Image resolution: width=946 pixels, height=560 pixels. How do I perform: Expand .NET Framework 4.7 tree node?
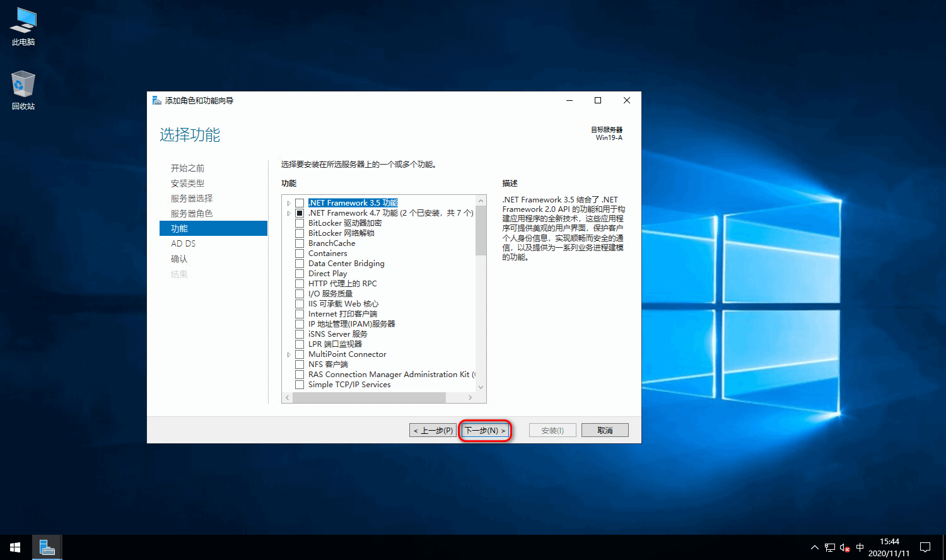pyautogui.click(x=289, y=213)
